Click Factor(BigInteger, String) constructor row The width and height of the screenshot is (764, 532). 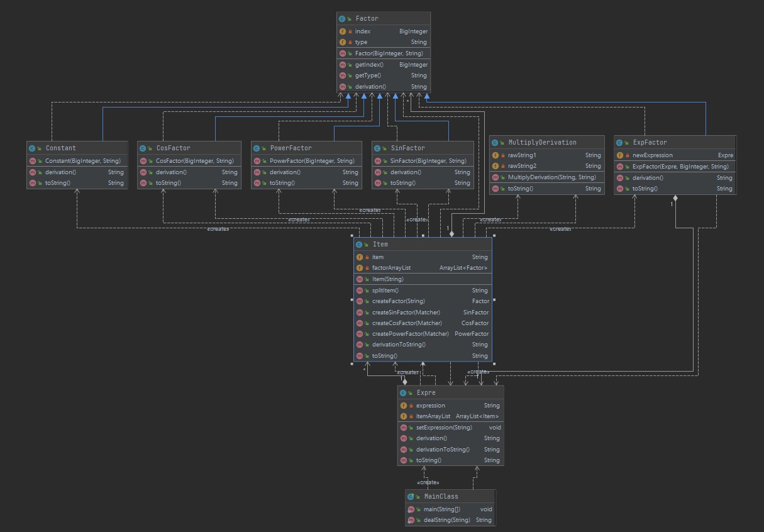point(384,53)
